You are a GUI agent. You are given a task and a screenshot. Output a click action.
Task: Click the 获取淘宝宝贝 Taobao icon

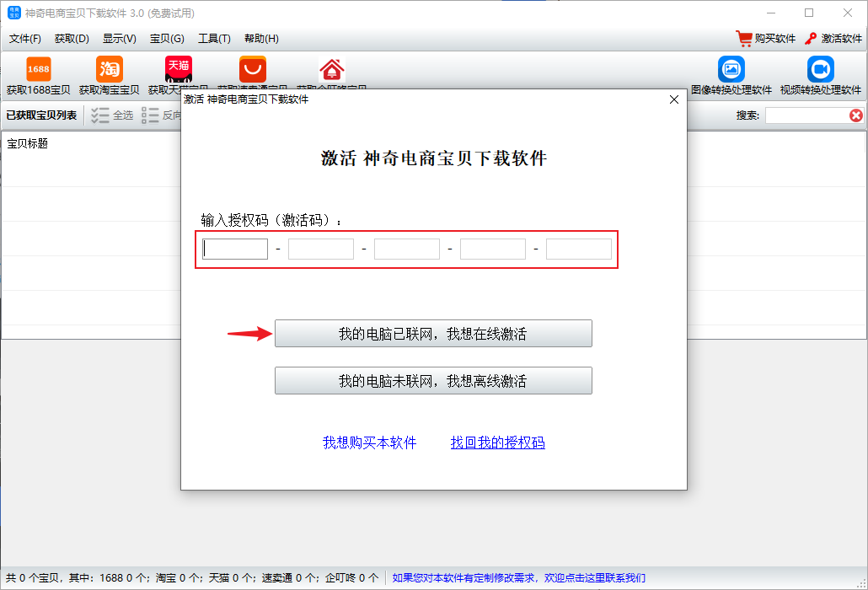110,69
